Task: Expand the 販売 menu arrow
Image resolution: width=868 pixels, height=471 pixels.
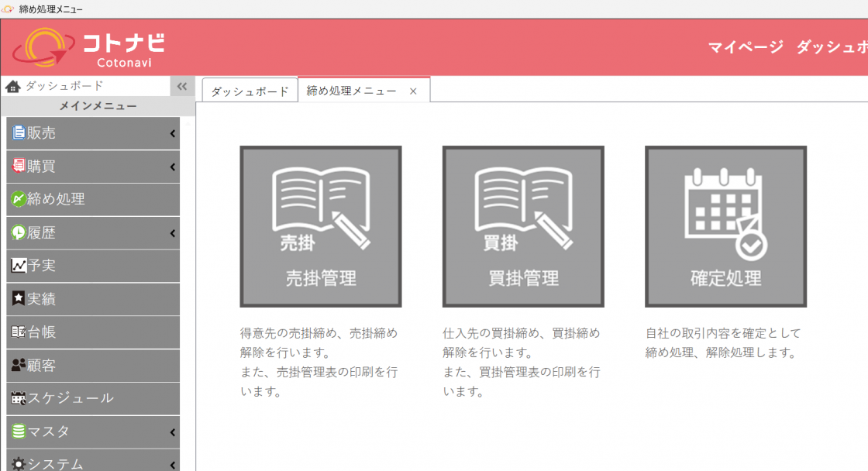Action: (172, 134)
